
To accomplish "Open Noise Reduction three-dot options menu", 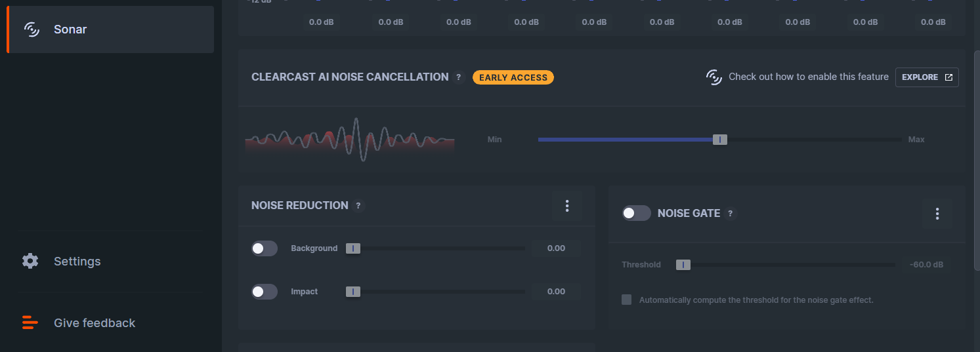I will pos(567,206).
